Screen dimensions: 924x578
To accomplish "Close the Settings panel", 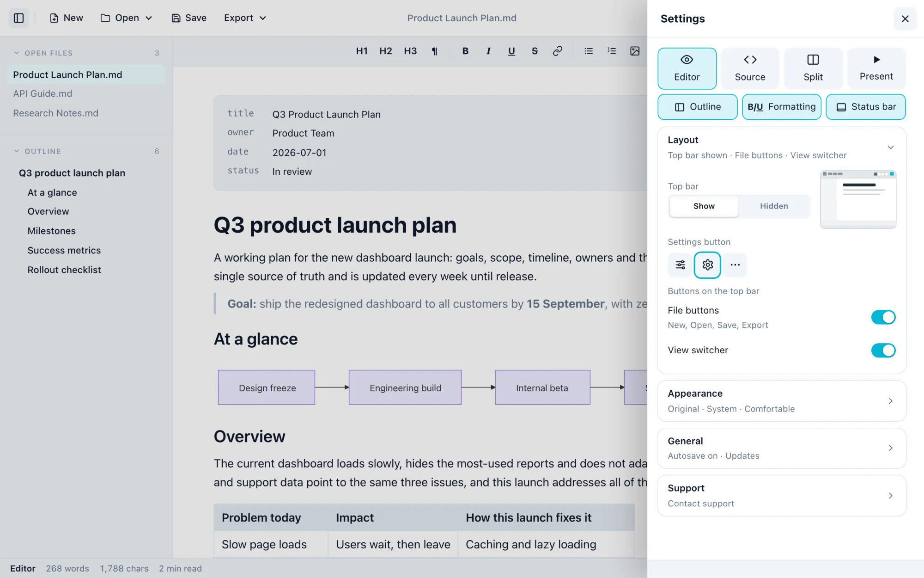I will [905, 18].
